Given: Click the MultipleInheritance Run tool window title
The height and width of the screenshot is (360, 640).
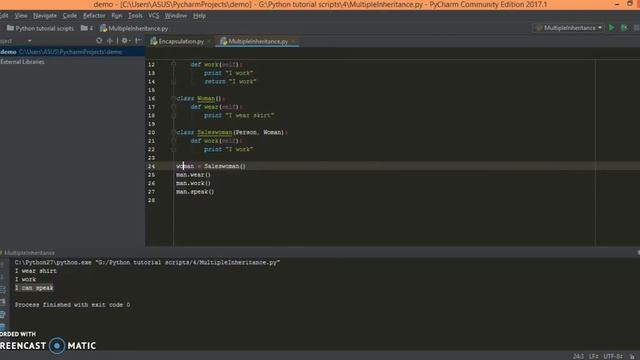Looking at the screenshot, I should click(x=29, y=253).
